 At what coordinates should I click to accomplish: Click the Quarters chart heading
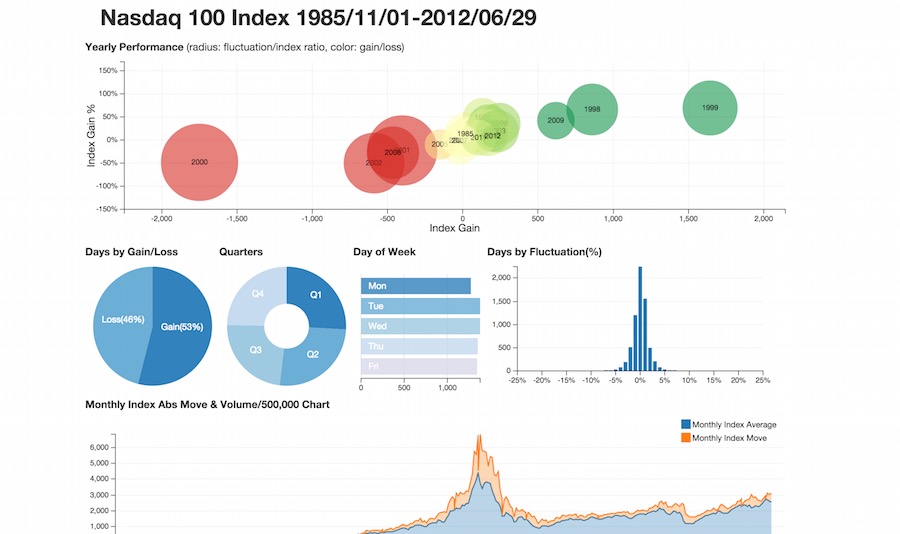[x=241, y=252]
